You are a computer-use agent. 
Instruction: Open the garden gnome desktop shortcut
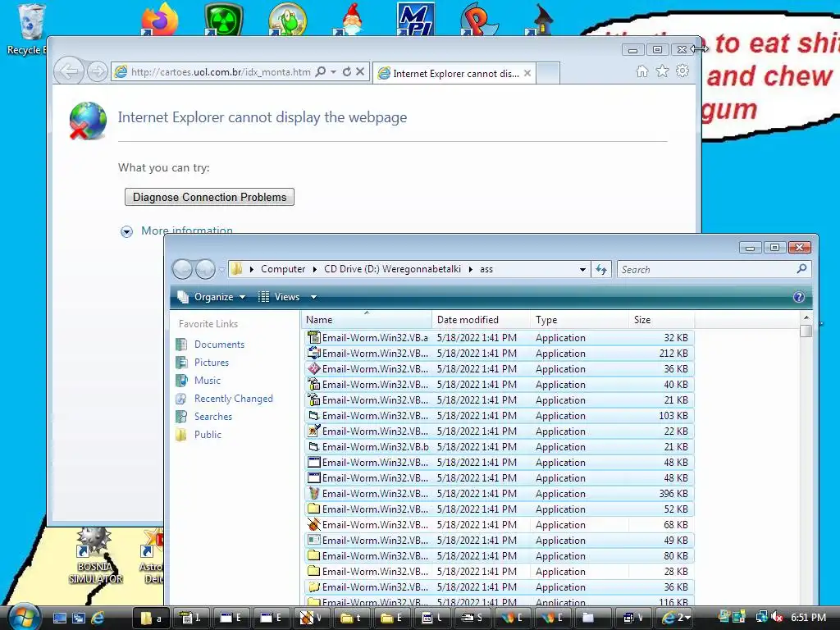coord(351,20)
